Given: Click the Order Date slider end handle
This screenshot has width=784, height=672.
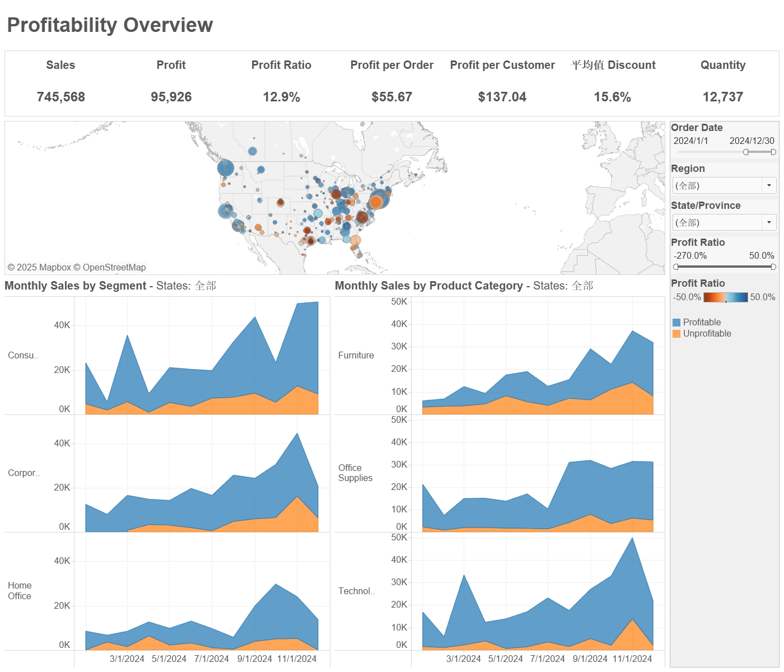Looking at the screenshot, I should 773,152.
